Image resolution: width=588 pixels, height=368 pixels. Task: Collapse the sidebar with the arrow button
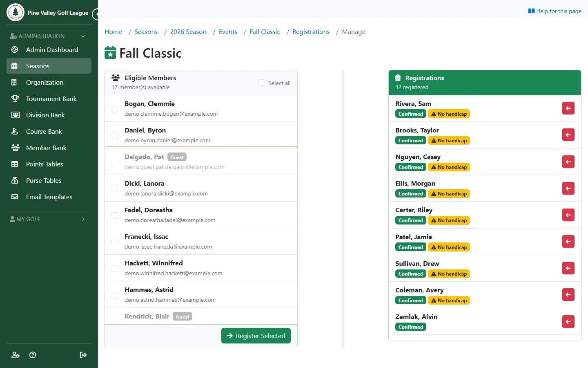[x=96, y=14]
